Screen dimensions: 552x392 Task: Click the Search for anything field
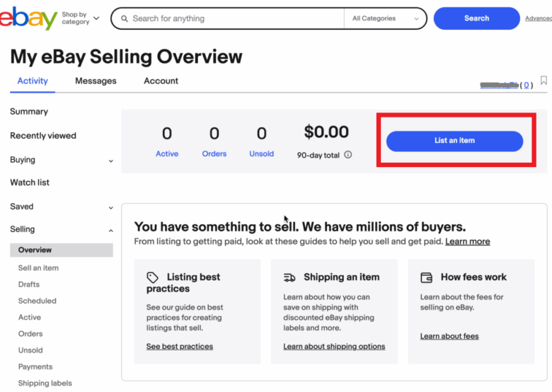pos(234,18)
